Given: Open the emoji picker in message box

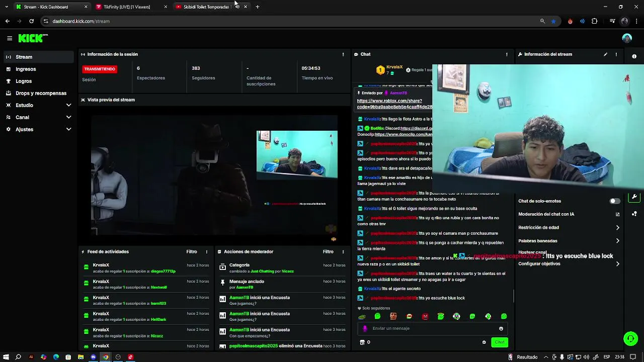Looking at the screenshot, I should pos(501,328).
